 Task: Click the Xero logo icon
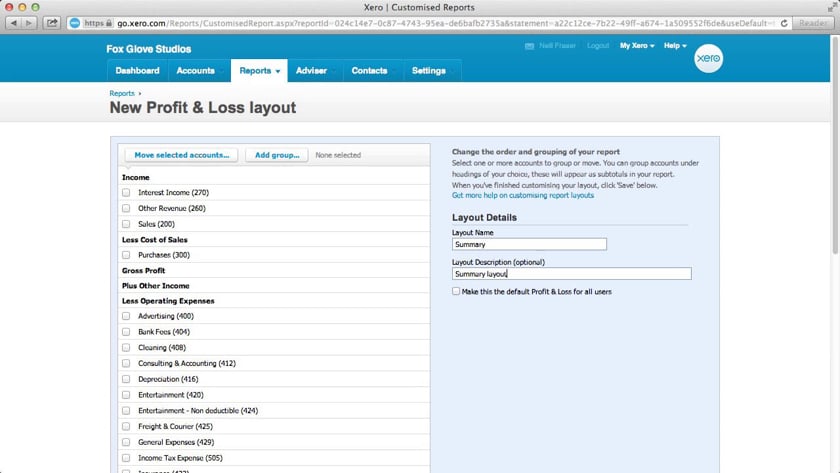(x=708, y=58)
